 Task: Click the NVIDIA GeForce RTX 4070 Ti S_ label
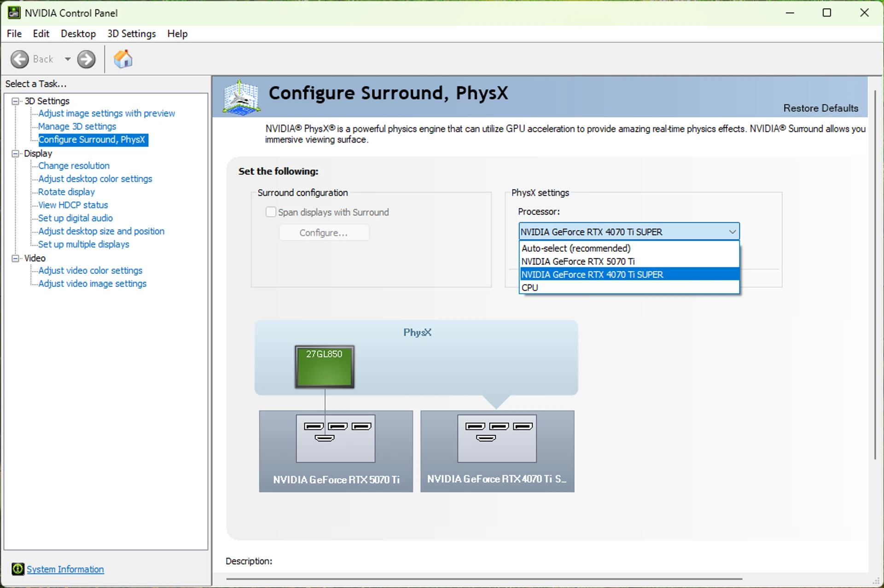click(x=497, y=479)
